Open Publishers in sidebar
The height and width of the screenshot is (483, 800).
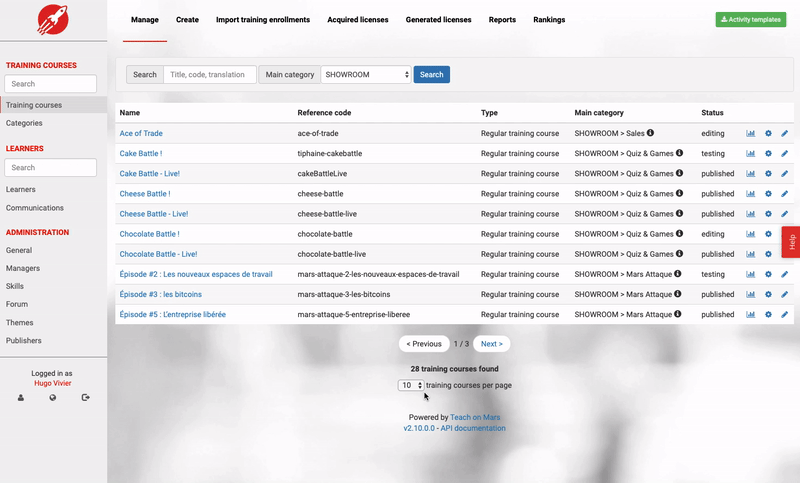[x=23, y=340]
